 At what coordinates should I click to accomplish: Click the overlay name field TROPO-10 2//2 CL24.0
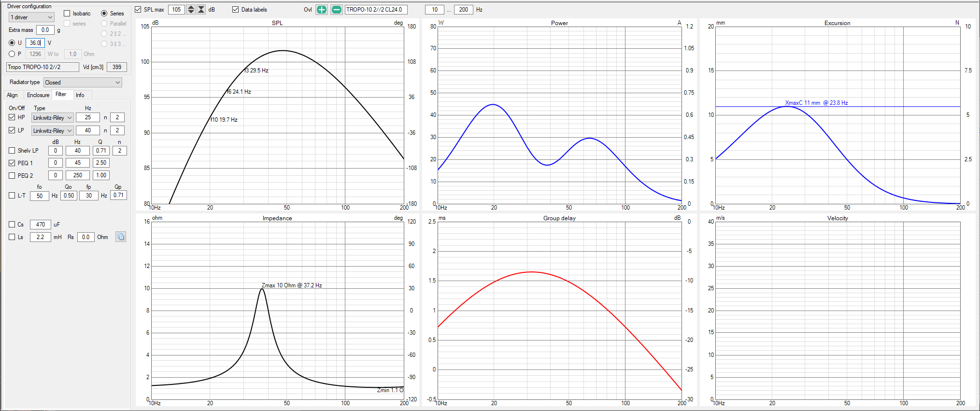tap(376, 10)
